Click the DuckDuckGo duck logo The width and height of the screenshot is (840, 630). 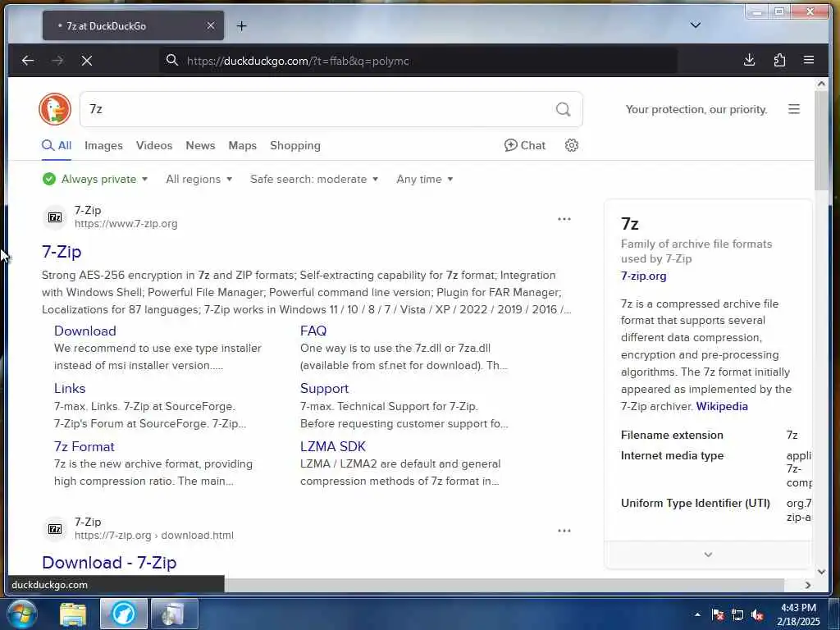coord(55,109)
